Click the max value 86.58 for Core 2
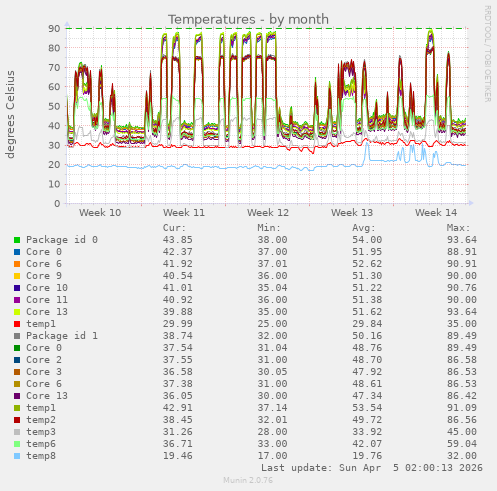 [x=462, y=360]
